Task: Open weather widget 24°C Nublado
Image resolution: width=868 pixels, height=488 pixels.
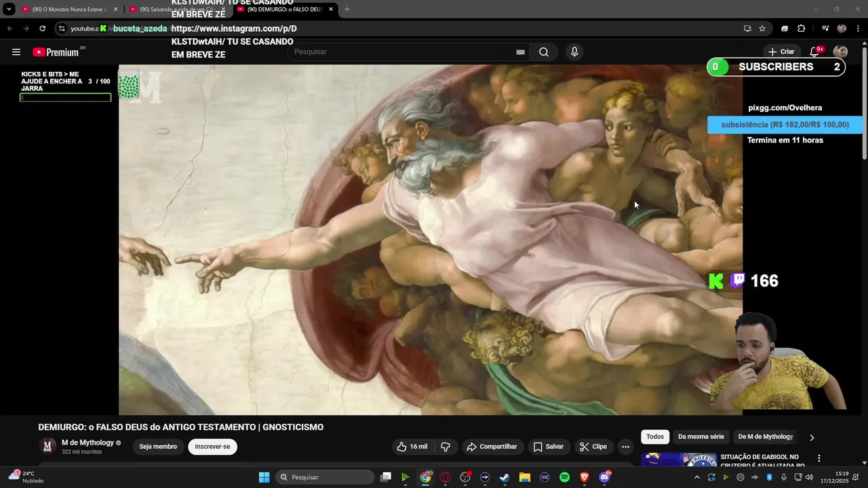Action: pos(26,477)
